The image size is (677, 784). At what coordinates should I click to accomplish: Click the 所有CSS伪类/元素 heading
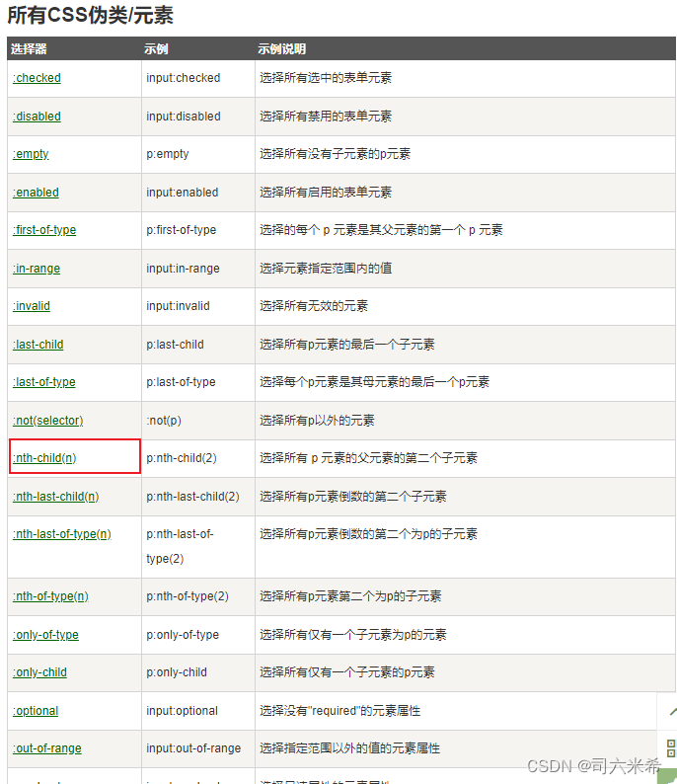click(x=91, y=15)
